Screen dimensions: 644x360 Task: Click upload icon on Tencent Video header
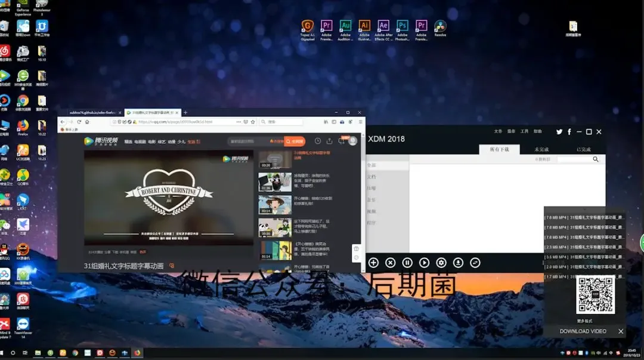pos(329,141)
